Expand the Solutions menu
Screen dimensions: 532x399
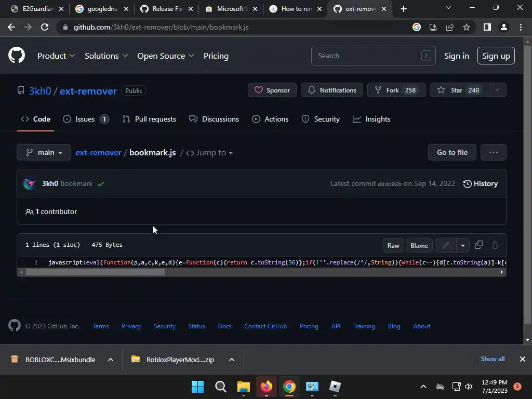point(106,56)
